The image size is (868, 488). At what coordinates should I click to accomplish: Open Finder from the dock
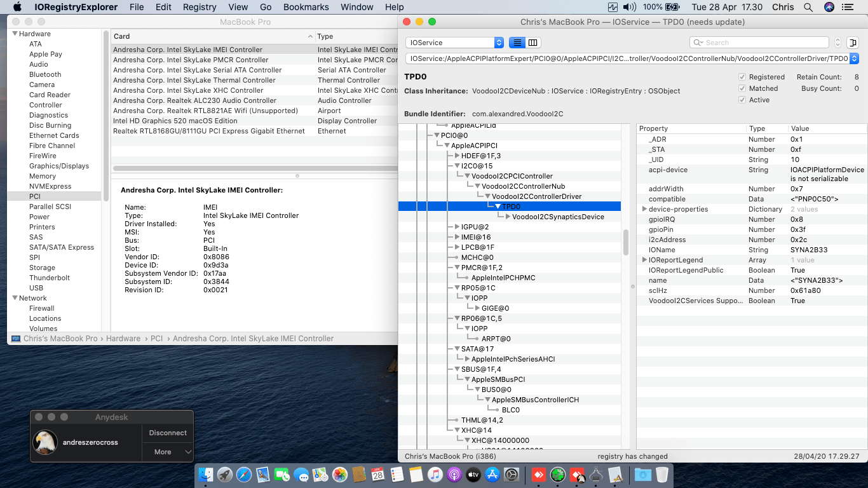pos(206,474)
